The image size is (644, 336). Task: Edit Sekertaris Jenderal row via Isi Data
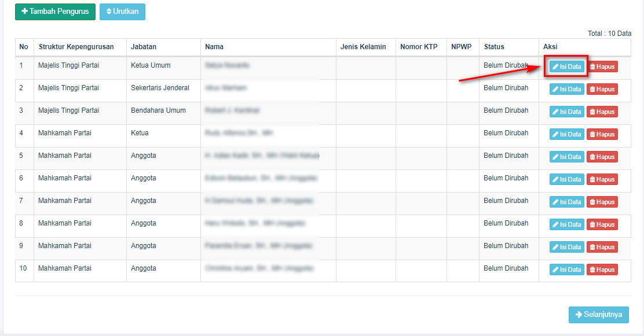click(567, 89)
